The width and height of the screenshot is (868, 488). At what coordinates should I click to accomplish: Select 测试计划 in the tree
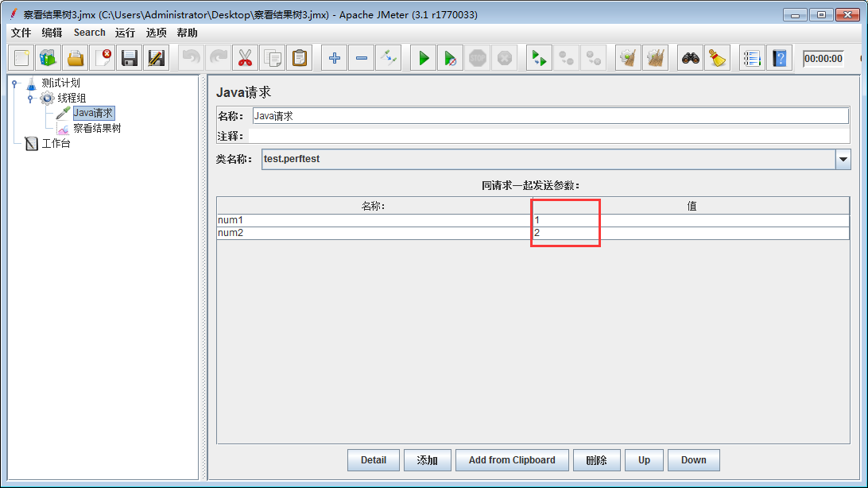point(61,83)
